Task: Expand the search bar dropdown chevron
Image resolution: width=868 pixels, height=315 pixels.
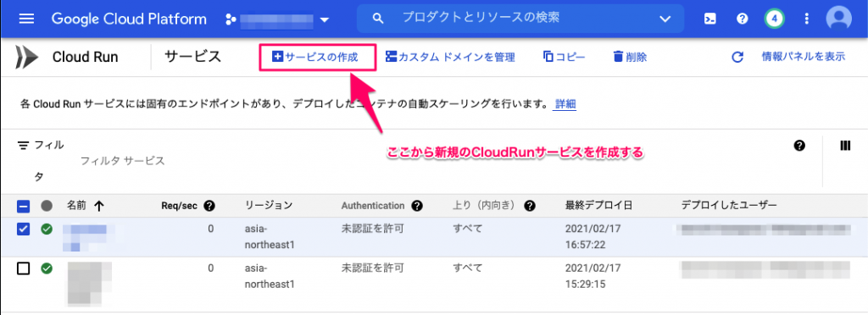Action: (x=665, y=19)
